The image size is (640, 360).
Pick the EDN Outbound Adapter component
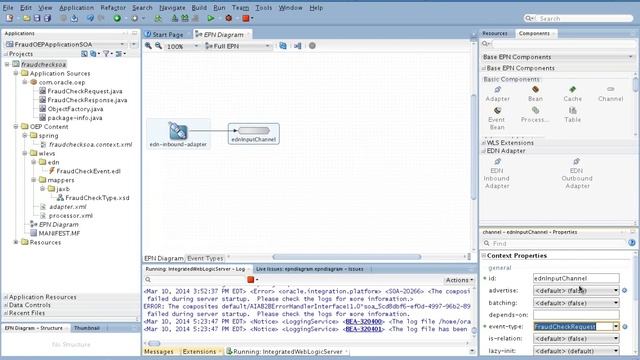point(577,173)
